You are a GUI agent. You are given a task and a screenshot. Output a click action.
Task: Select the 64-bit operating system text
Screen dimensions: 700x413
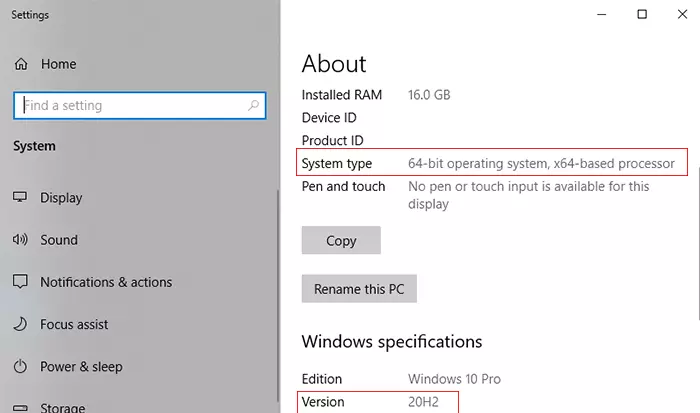[x=541, y=163]
